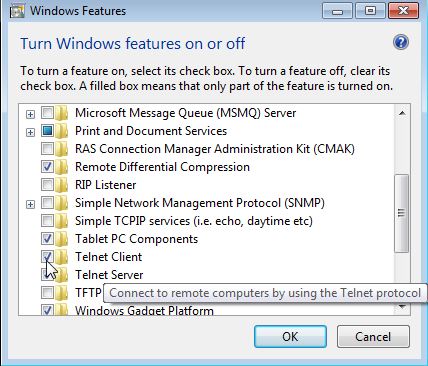The height and width of the screenshot is (366, 428).
Task: Expand the Print and Document Services node
Action: [30, 132]
